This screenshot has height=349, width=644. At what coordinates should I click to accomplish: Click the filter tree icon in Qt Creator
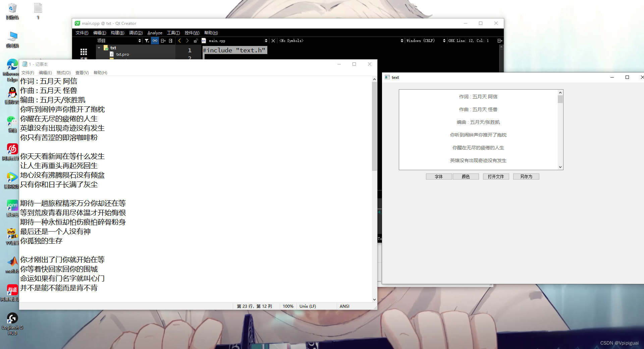(147, 41)
